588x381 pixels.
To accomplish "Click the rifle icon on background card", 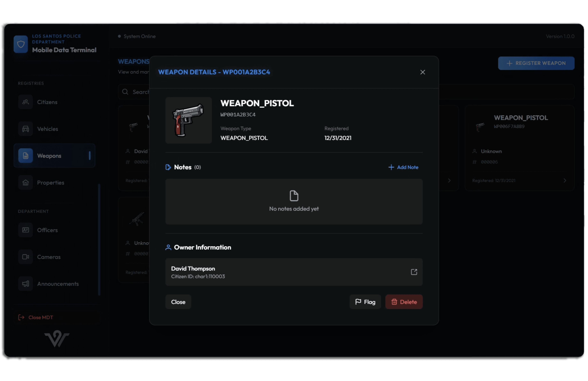I will coord(137,218).
